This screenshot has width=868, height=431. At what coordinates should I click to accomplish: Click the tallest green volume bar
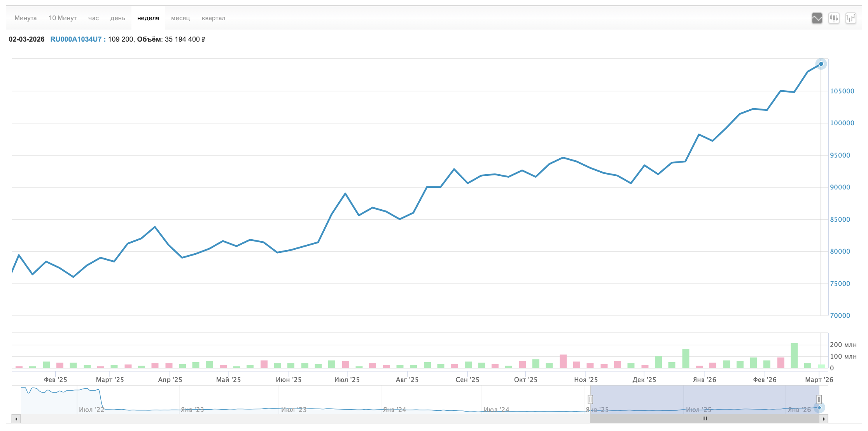pos(794,356)
